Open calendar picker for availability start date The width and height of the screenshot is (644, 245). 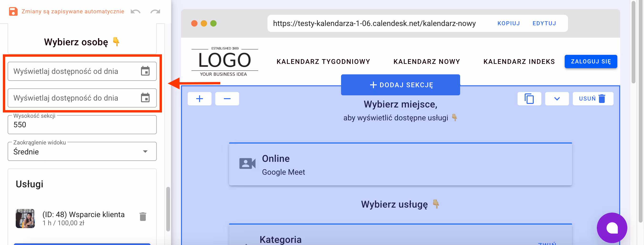coord(146,71)
